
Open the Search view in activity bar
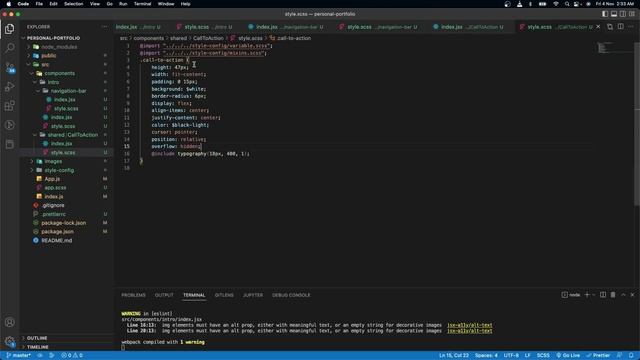coord(9,48)
